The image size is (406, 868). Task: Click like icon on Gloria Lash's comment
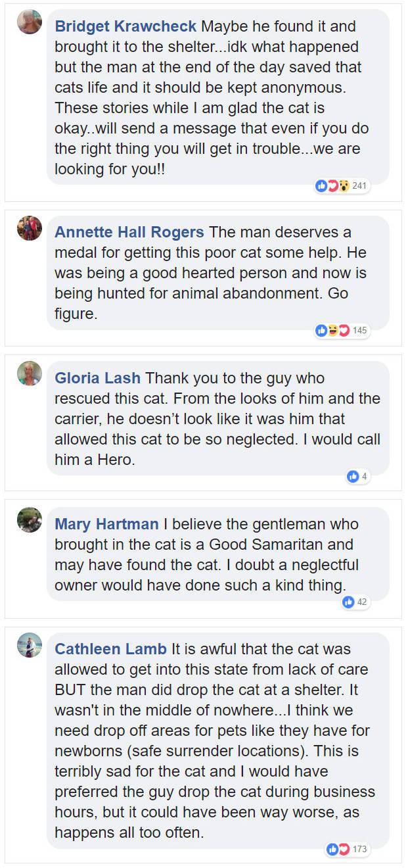353,476
